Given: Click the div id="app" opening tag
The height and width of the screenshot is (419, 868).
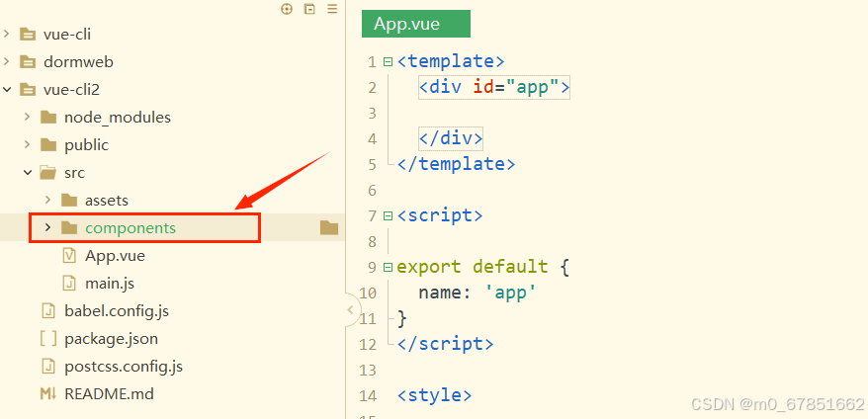Looking at the screenshot, I should coord(493,87).
